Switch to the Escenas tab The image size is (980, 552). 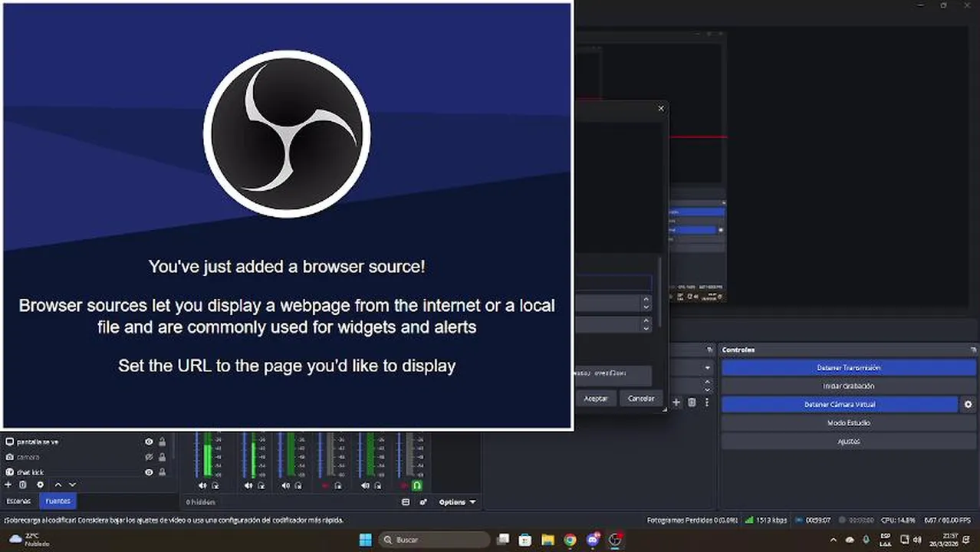(x=18, y=501)
